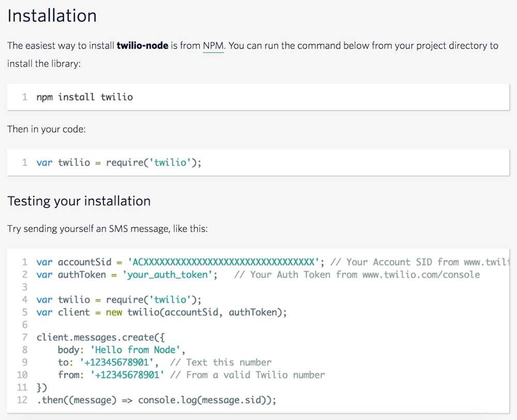Click the "Then in your code:" text

[47, 129]
